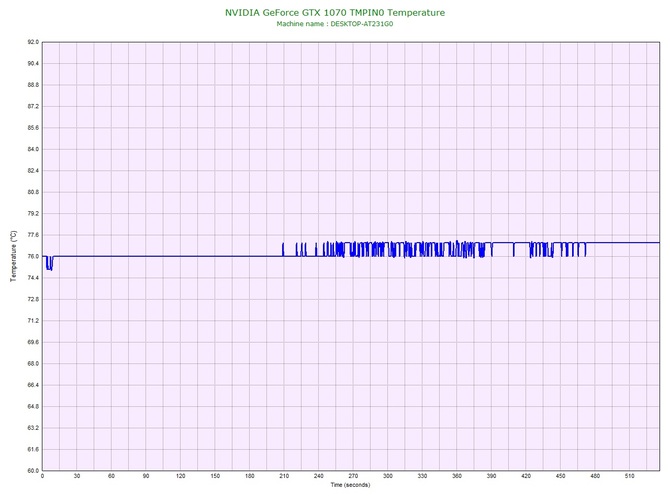Click the chart title "NVIDIA GeForce GTX 1070 TMPIN0 Temperature"
Viewport: 670px width, 502px height.
[335, 13]
